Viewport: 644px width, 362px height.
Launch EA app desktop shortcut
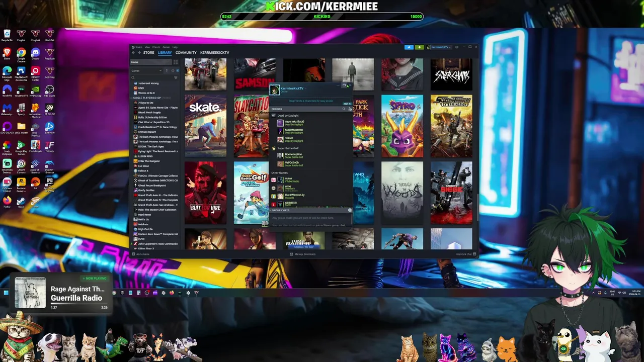(35, 184)
